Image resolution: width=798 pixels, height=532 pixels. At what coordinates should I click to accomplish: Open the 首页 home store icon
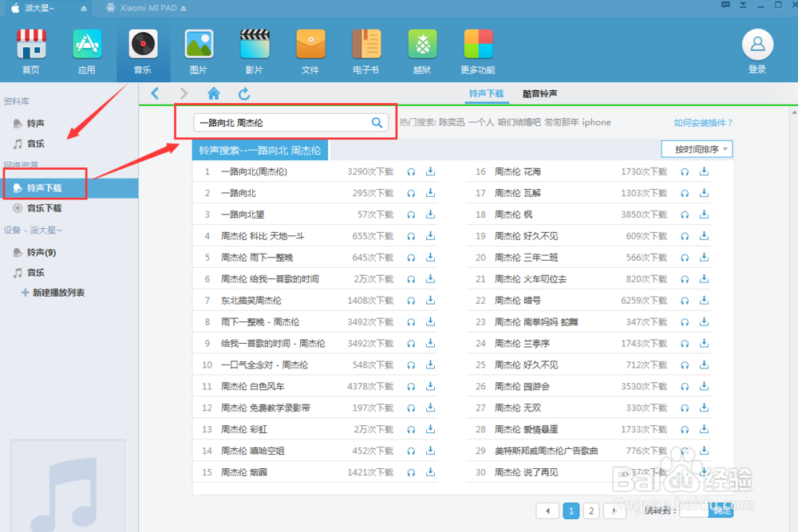(x=31, y=51)
